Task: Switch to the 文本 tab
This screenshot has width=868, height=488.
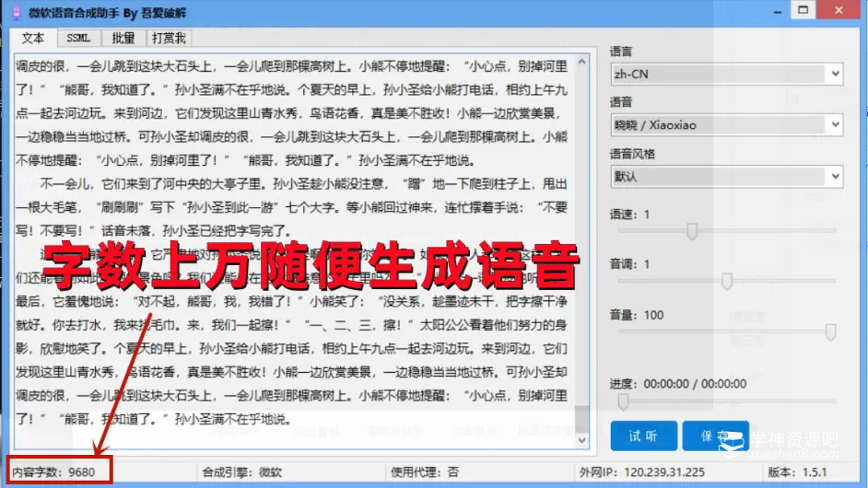Action: click(33, 38)
